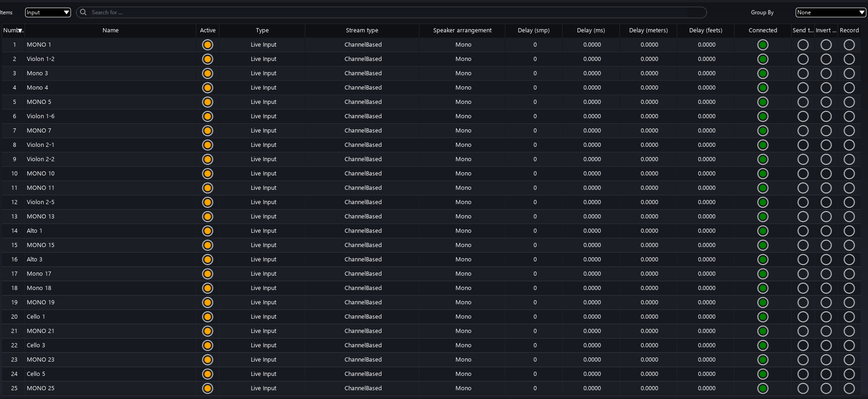Sort by the Stream type column header
This screenshot has height=399, width=868.
tap(362, 30)
